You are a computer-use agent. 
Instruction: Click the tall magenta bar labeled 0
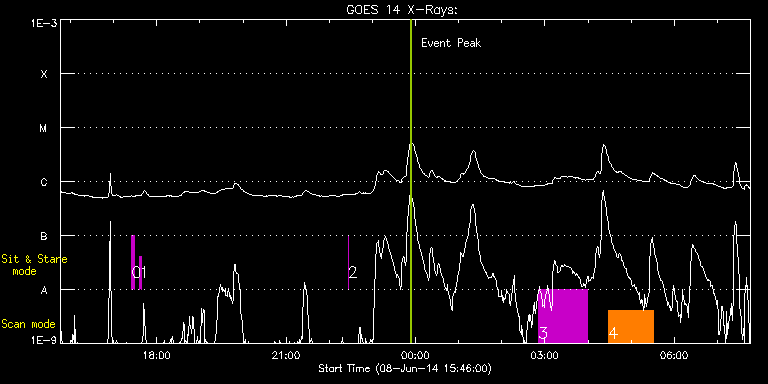tap(133, 263)
